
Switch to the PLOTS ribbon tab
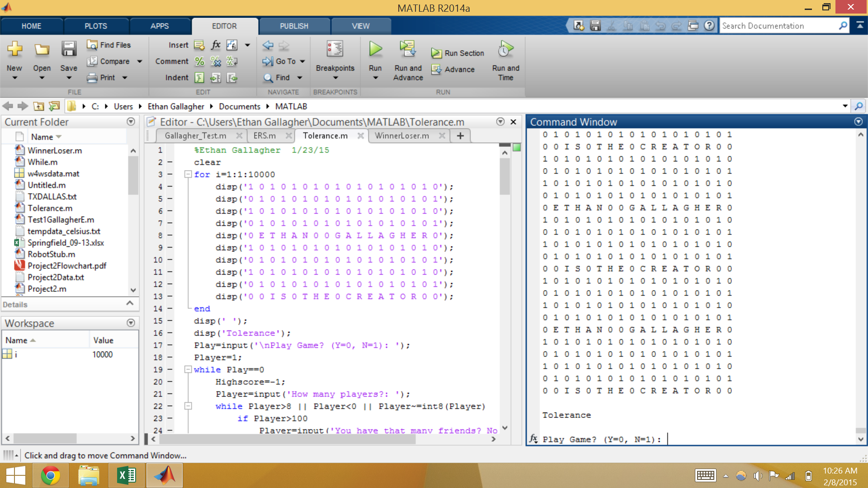click(x=96, y=26)
